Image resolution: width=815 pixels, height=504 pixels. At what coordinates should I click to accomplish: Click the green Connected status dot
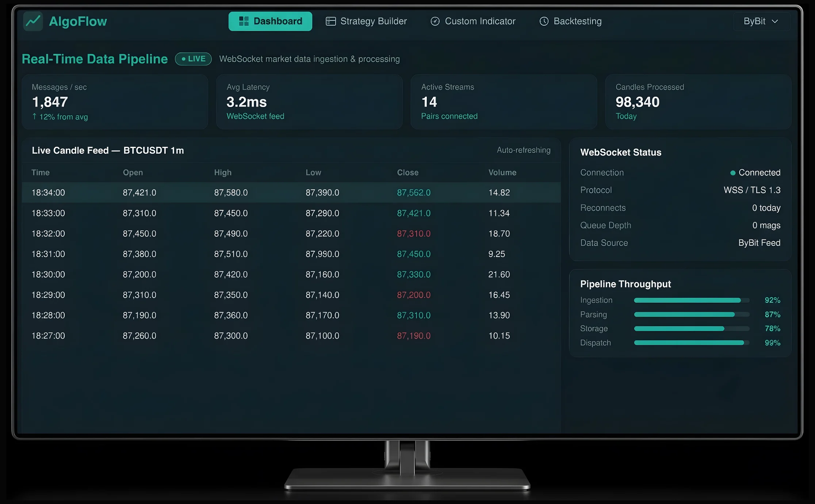[x=732, y=172]
